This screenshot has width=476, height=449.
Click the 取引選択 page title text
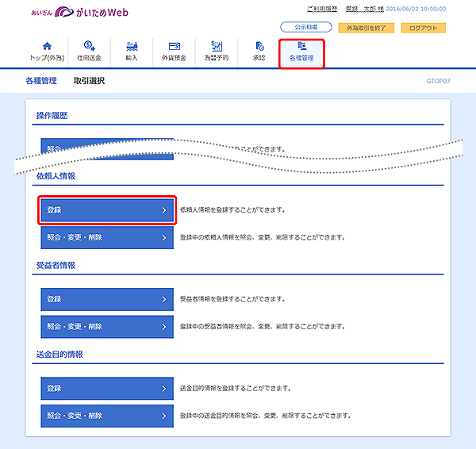[x=89, y=81]
